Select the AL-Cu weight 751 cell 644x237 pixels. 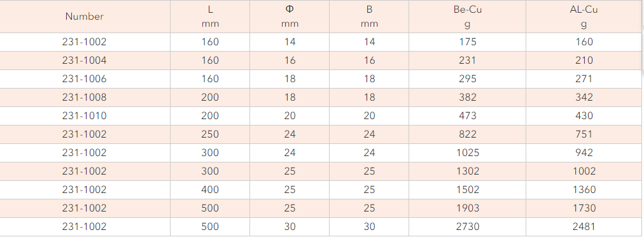[584, 134]
